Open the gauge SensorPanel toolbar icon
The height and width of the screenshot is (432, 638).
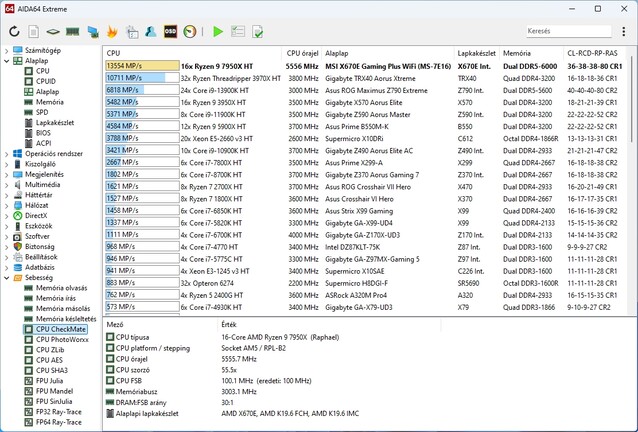tap(190, 31)
